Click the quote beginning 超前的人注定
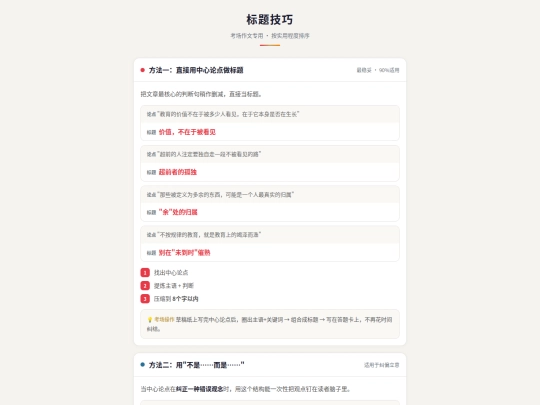 coord(209,154)
